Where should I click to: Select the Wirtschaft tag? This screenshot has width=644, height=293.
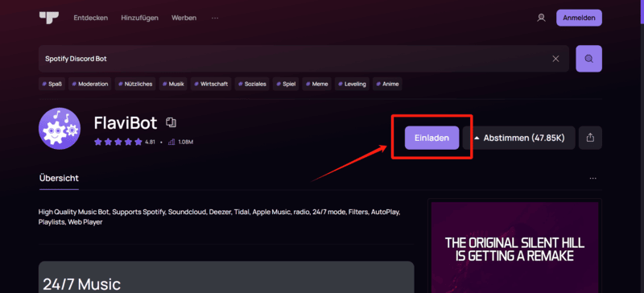point(211,84)
